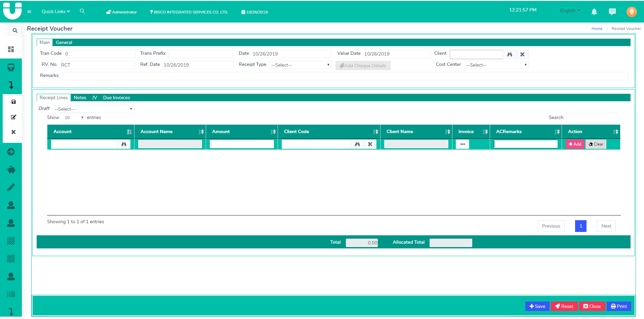Click the save disk icon in sidebar
The width and height of the screenshot is (644, 319).
(x=13, y=102)
